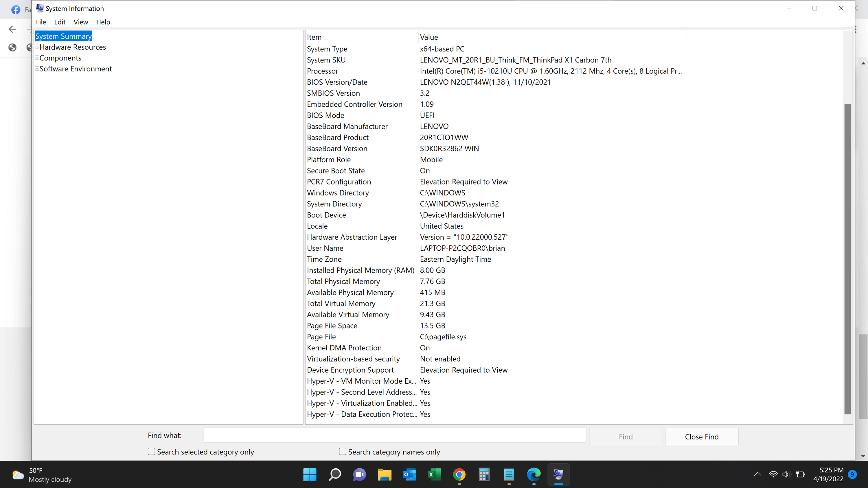The height and width of the screenshot is (488, 868).
Task: Open clock and calendar showing 5:25 PM
Action: [x=828, y=474]
